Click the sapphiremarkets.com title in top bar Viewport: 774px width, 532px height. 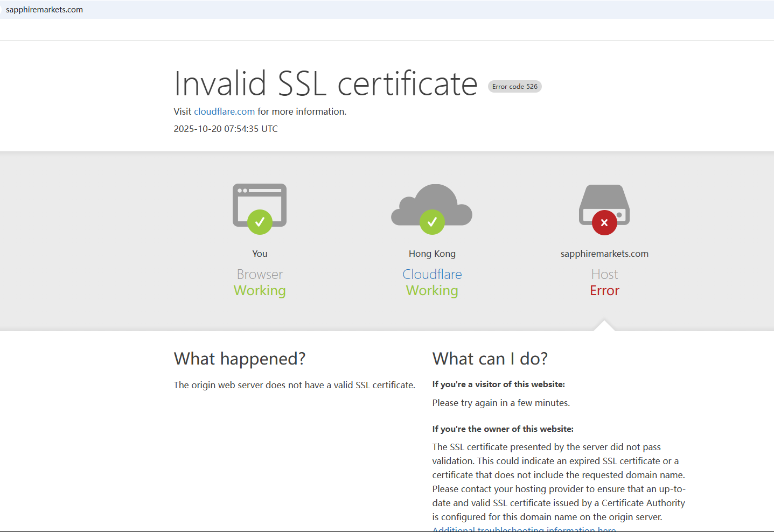[x=44, y=10]
